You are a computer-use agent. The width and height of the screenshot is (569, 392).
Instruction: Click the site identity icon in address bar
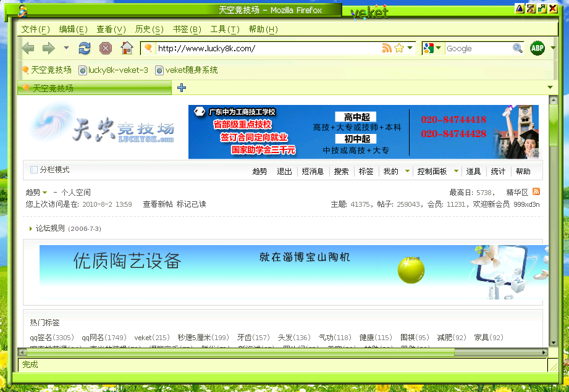coord(148,48)
